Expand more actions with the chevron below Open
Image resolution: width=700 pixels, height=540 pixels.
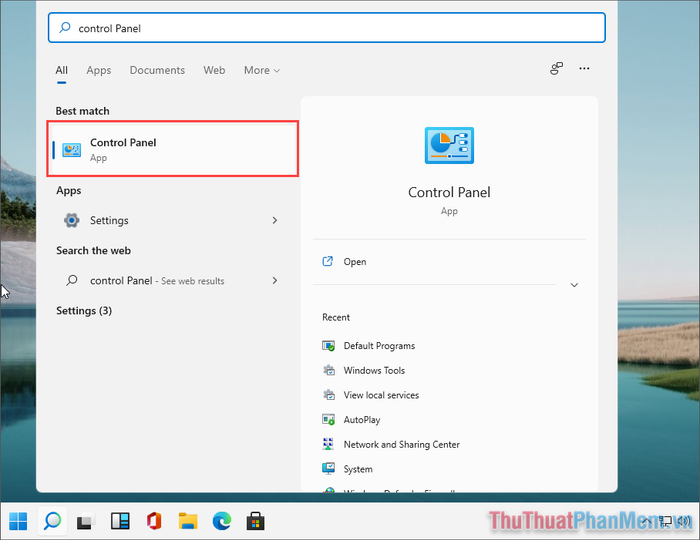(574, 285)
